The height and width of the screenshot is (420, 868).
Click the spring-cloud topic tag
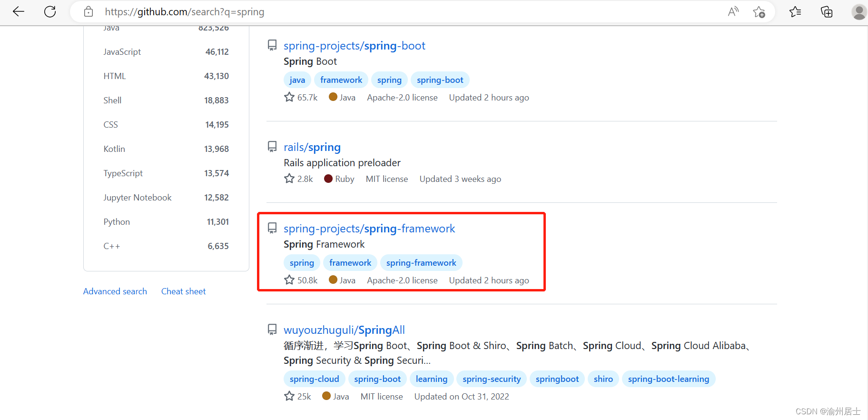tap(315, 379)
